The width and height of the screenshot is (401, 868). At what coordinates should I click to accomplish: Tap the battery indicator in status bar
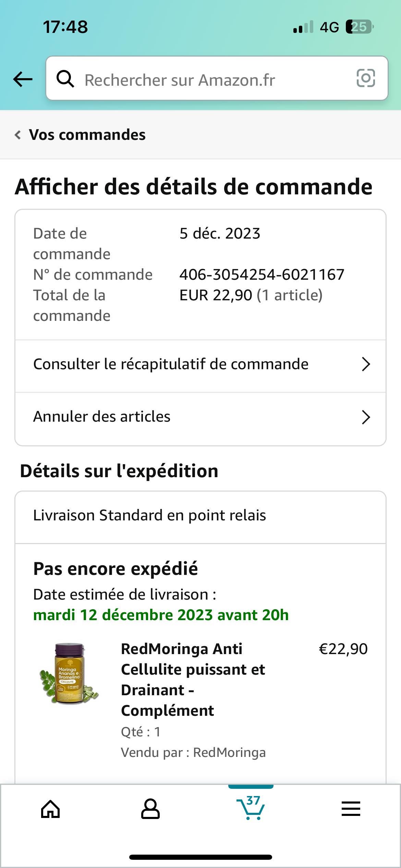(x=359, y=27)
